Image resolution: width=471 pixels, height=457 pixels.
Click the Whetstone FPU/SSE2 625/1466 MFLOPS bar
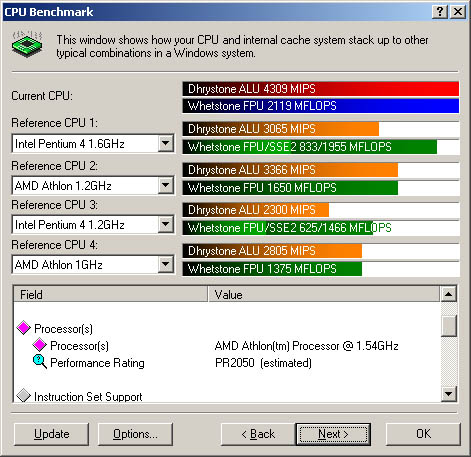pos(278,228)
